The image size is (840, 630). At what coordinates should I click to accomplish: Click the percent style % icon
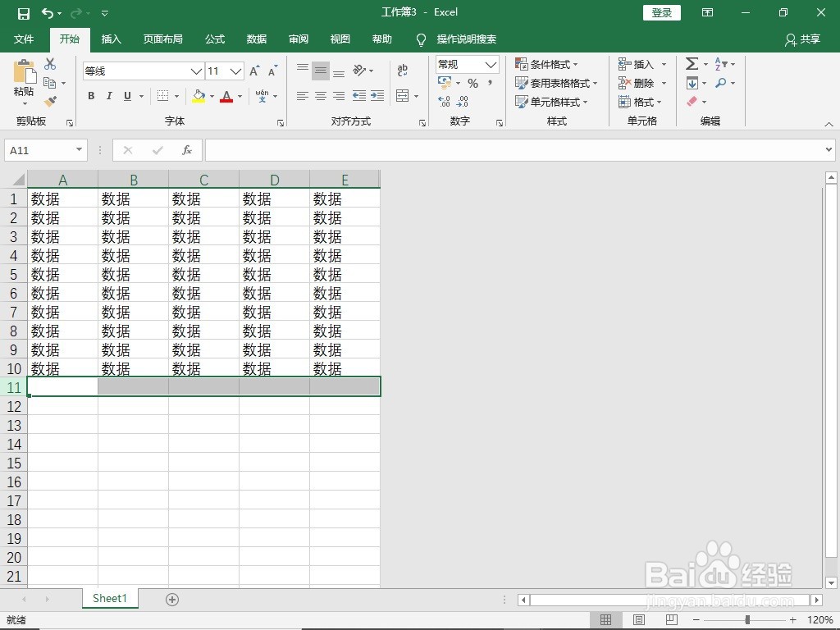click(x=472, y=82)
